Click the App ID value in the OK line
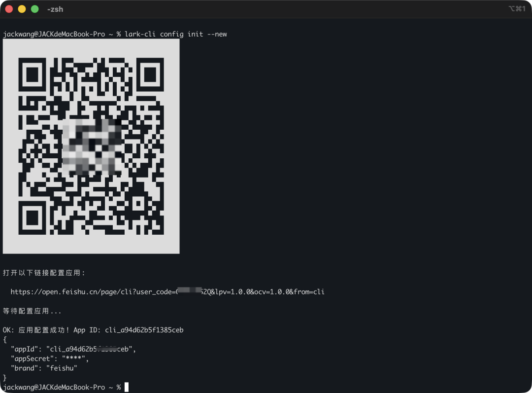Image resolution: width=532 pixels, height=393 pixels. coord(144,330)
